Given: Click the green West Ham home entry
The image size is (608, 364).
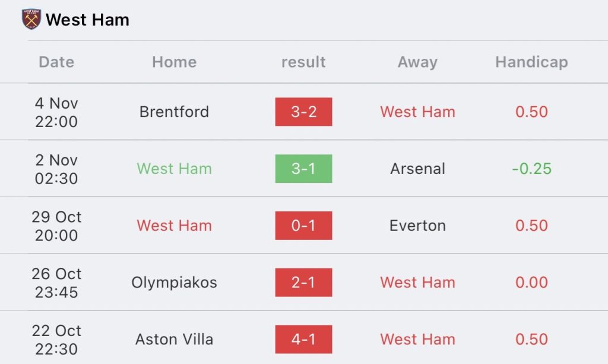Looking at the screenshot, I should (x=174, y=169).
